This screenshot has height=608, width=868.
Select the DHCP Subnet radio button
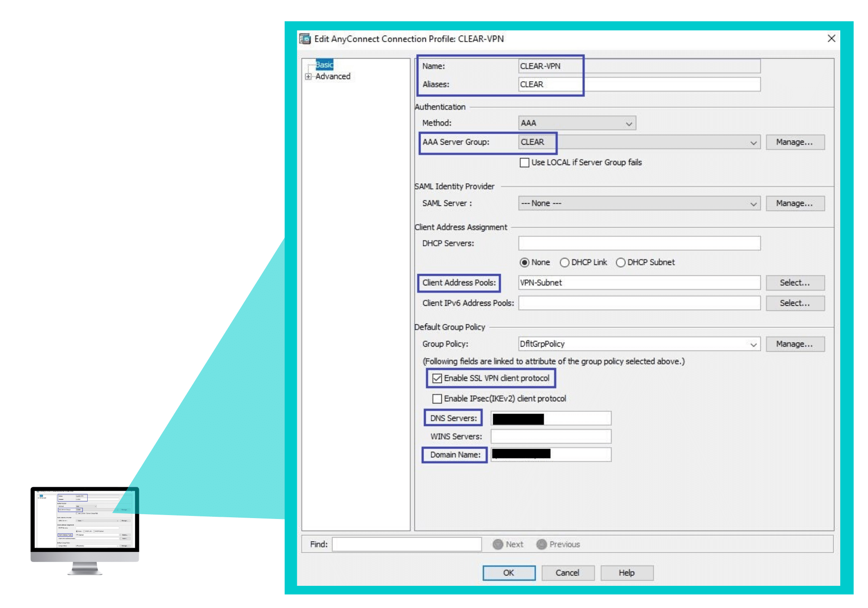pos(621,262)
